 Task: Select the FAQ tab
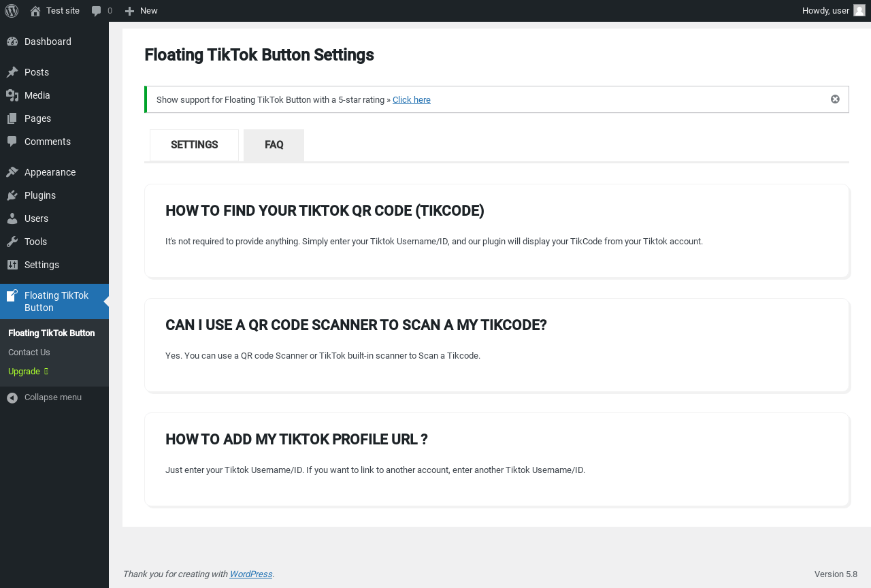274,145
